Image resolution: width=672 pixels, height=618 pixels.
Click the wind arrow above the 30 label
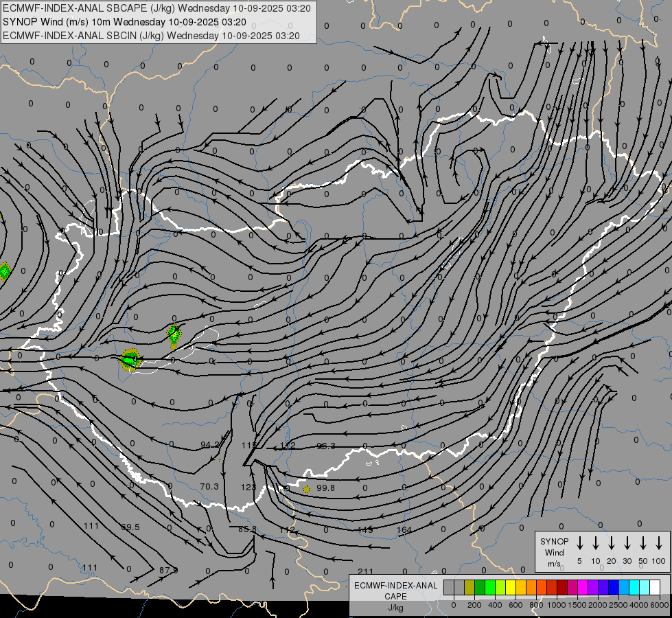627,542
